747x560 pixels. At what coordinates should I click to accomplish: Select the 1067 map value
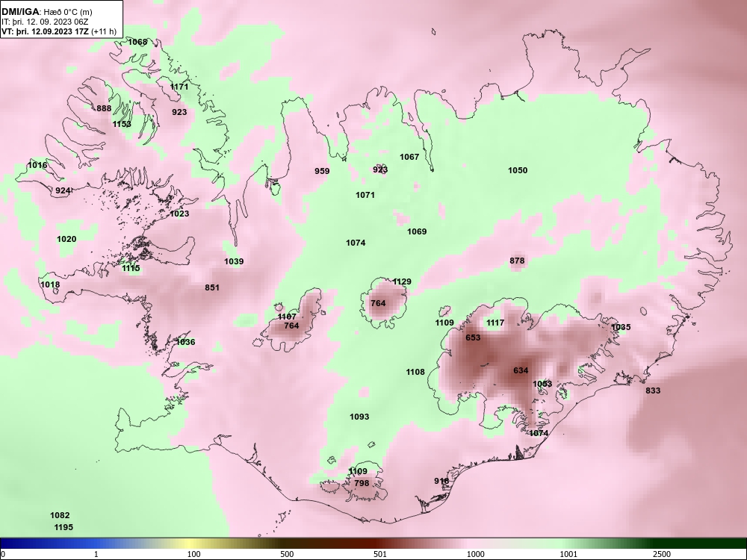click(409, 157)
